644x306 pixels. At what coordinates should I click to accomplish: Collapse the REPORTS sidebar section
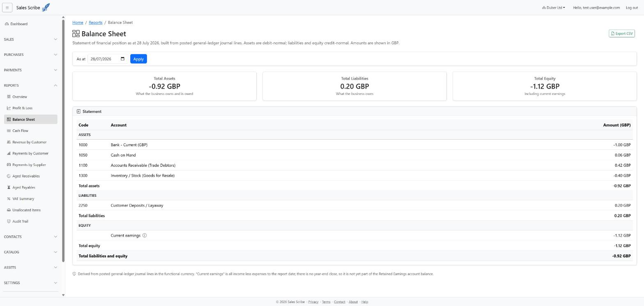[x=30, y=85]
